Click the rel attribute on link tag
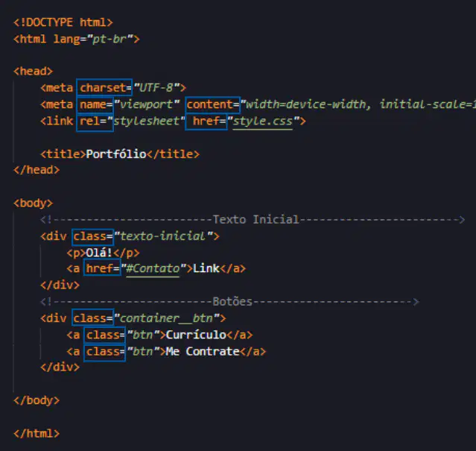The height and width of the screenshot is (451, 476). point(95,122)
